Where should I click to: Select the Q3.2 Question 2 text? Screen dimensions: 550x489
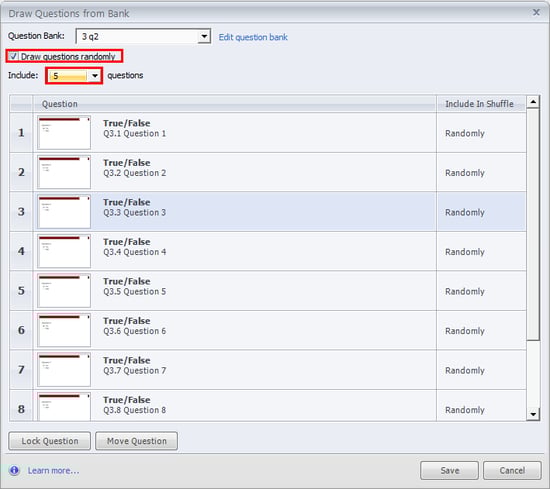click(135, 173)
